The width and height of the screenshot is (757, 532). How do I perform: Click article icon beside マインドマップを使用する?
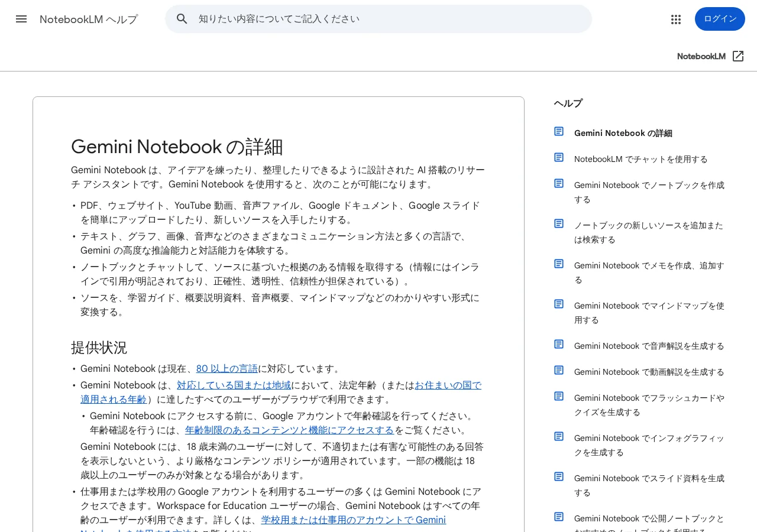coord(559,304)
